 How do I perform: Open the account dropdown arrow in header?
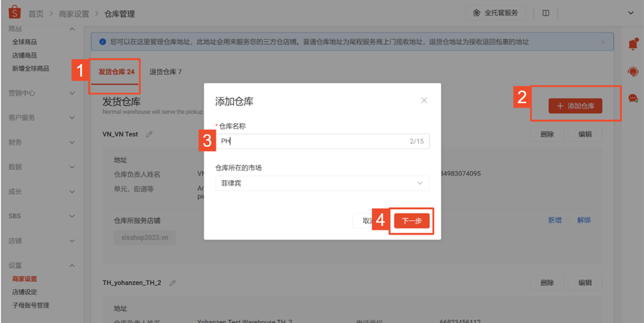coord(631,13)
